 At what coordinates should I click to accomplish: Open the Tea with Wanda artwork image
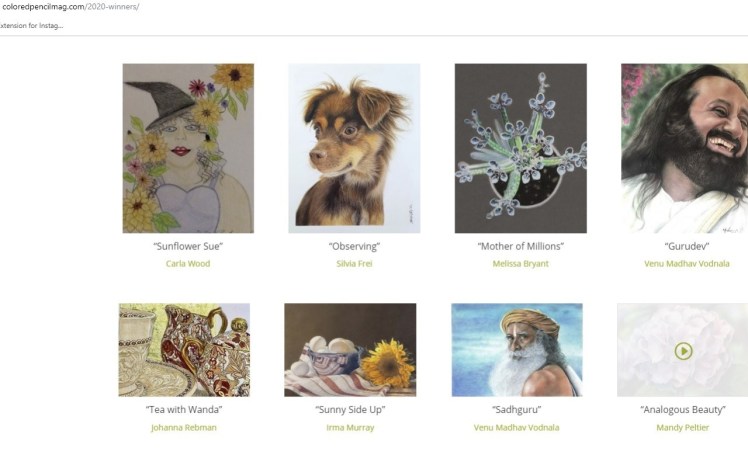coord(184,350)
